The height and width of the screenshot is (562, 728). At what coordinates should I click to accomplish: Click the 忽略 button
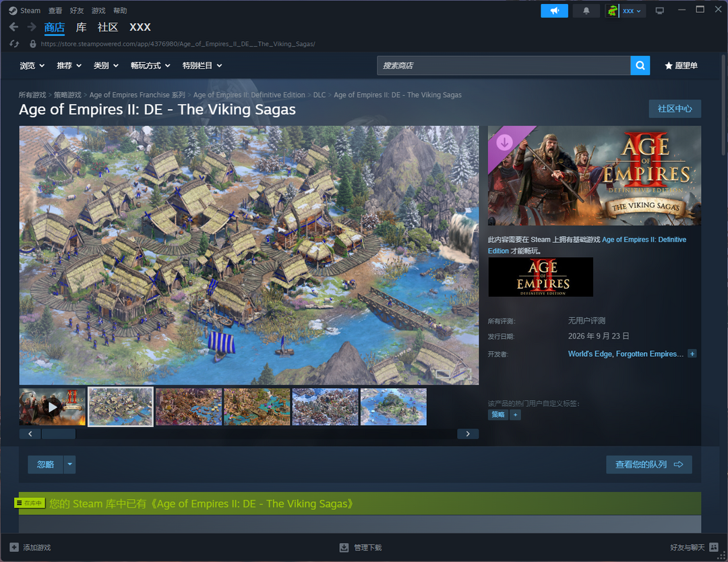pos(46,464)
